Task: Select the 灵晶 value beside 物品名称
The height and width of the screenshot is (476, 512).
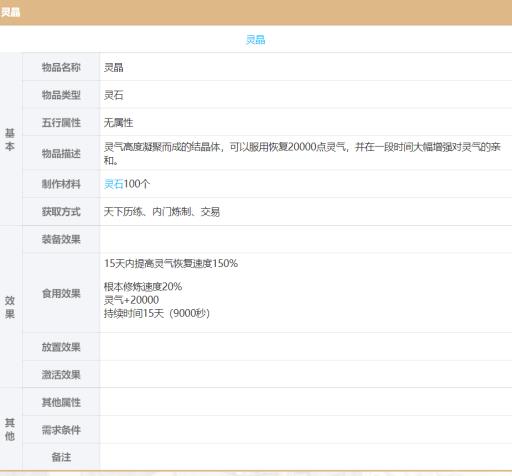Action: [x=114, y=67]
